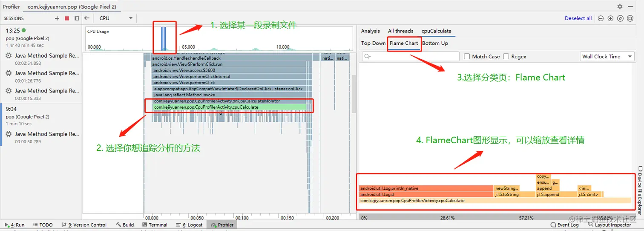Open the Logcat tool window

click(x=189, y=225)
